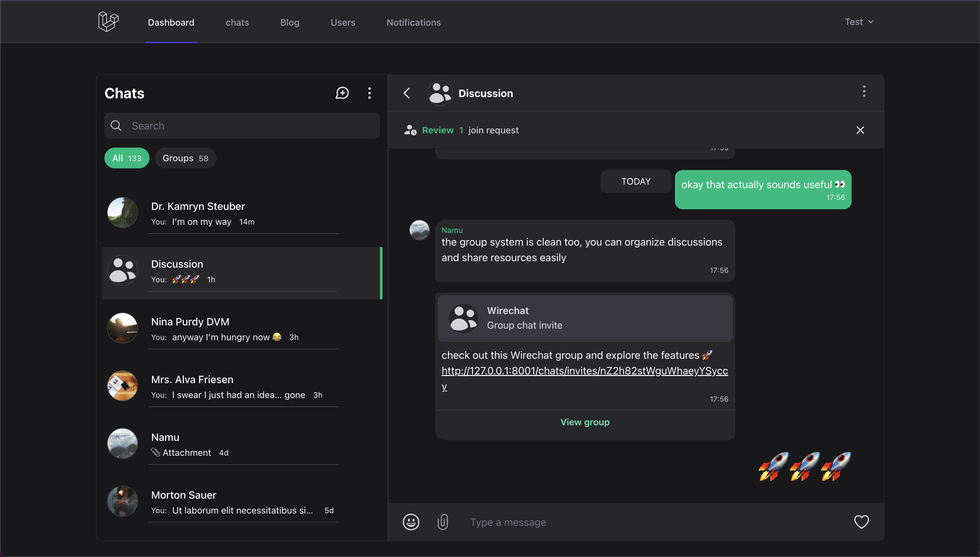The image size is (980, 557).
Task: Select the All 133 filter
Action: [127, 158]
